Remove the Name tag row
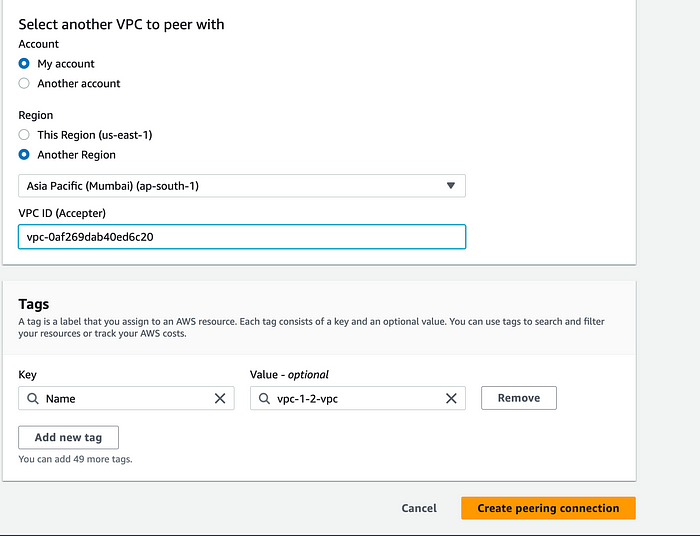Viewport: 700px width, 536px height. tap(519, 398)
